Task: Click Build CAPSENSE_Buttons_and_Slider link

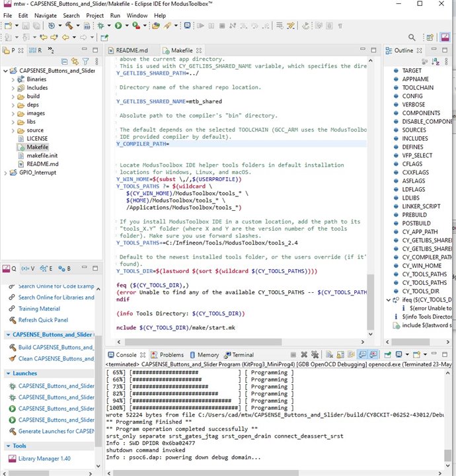Action: (x=56, y=347)
